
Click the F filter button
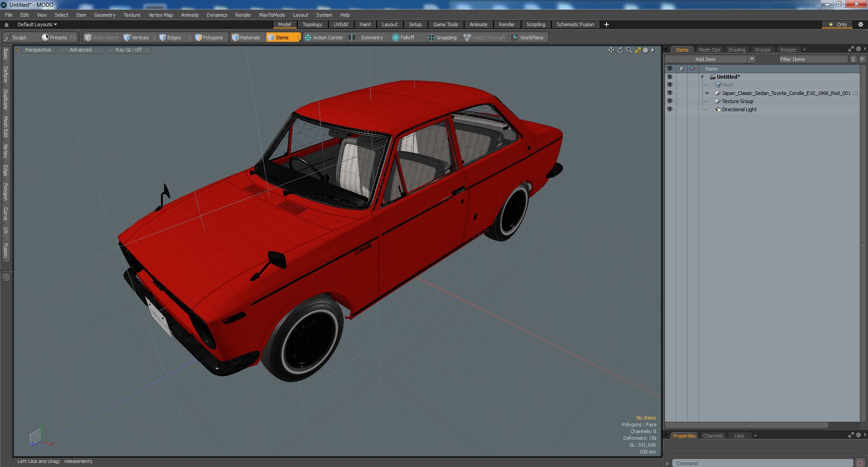click(862, 59)
